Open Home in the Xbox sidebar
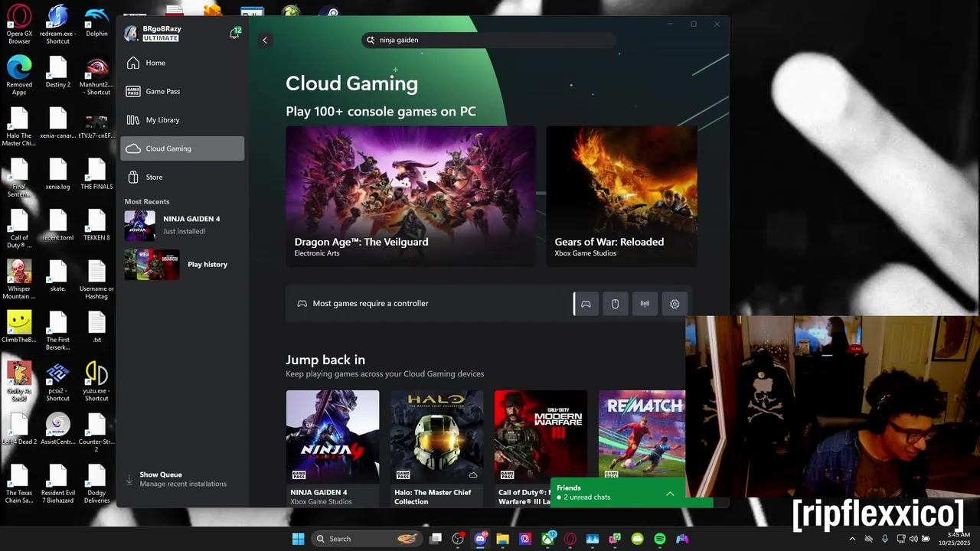The image size is (980, 551). [182, 63]
